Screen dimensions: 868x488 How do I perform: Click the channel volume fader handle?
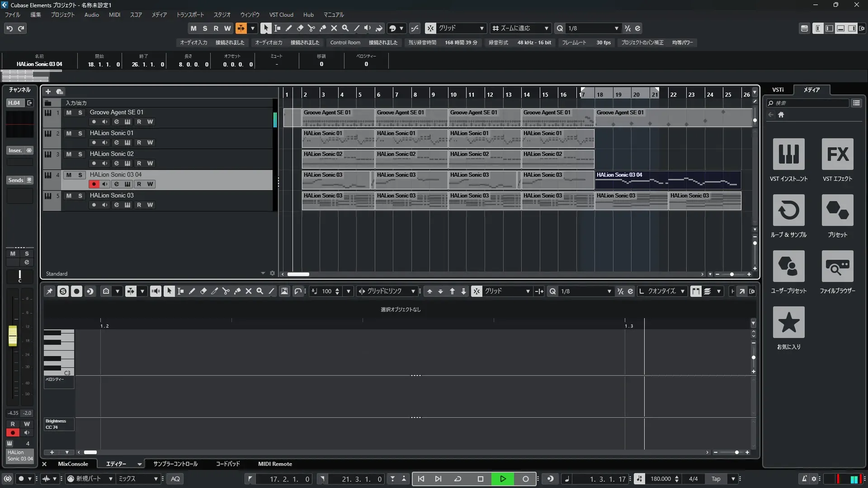13,336
